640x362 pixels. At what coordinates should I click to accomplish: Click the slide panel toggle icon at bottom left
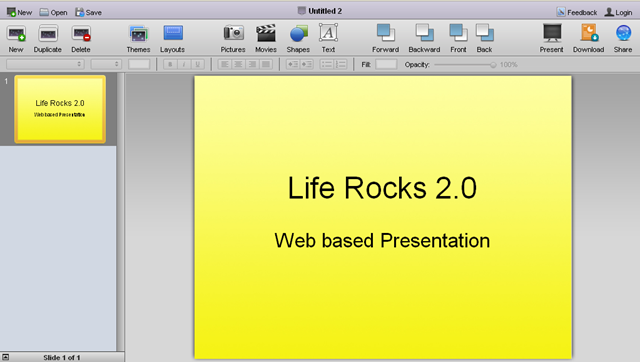tap(6, 357)
